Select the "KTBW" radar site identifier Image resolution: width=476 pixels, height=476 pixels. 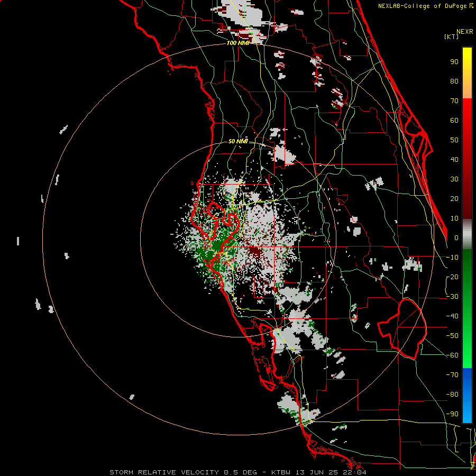(281, 472)
